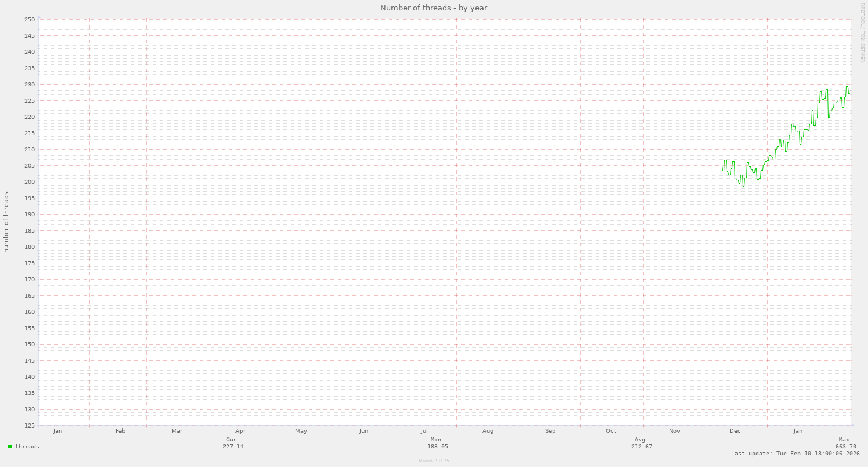Screen dimensions: 868x467
Task: Click the Min value 183.05
Action: click(x=437, y=447)
